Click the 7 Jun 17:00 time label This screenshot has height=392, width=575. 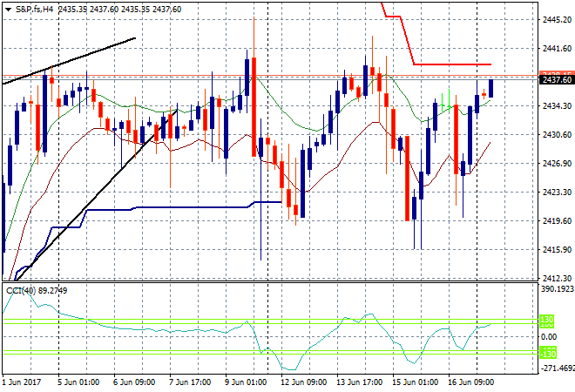(x=190, y=382)
